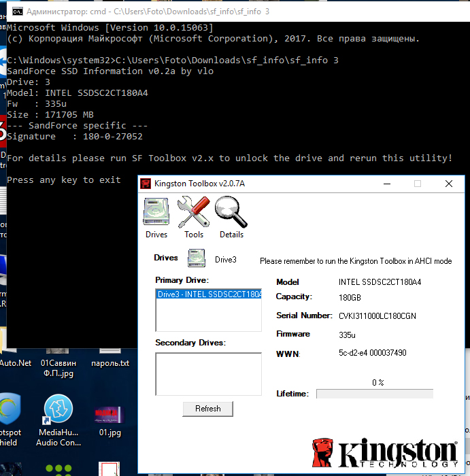Click the AHCI mode reminder text
470x476 pixels.
(356, 261)
